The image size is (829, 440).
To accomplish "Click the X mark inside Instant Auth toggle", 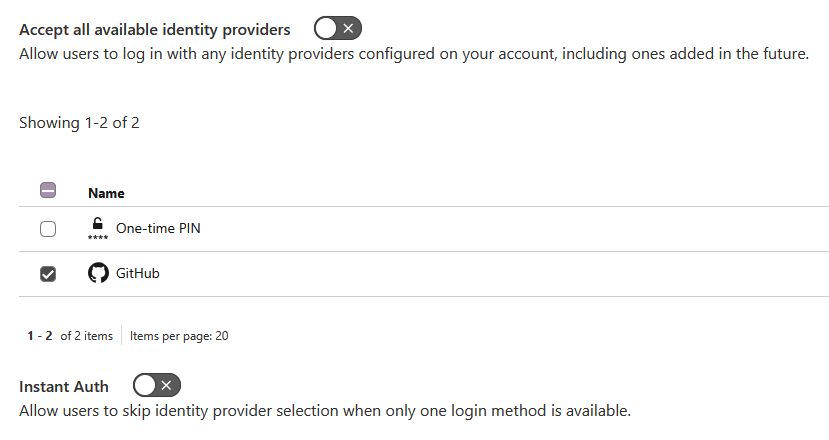I will (x=167, y=386).
